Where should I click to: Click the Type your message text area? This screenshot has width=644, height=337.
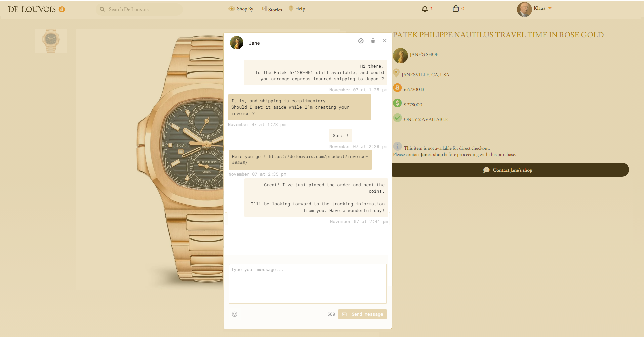pos(307,284)
